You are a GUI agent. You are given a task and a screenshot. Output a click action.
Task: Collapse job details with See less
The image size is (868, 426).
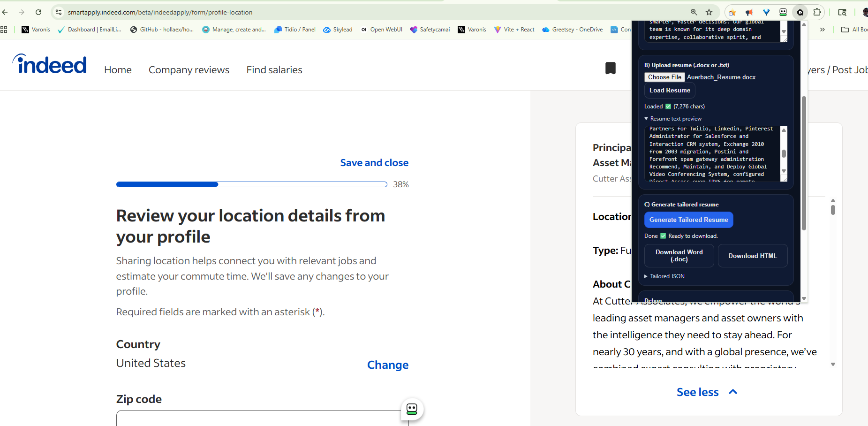pyautogui.click(x=707, y=392)
